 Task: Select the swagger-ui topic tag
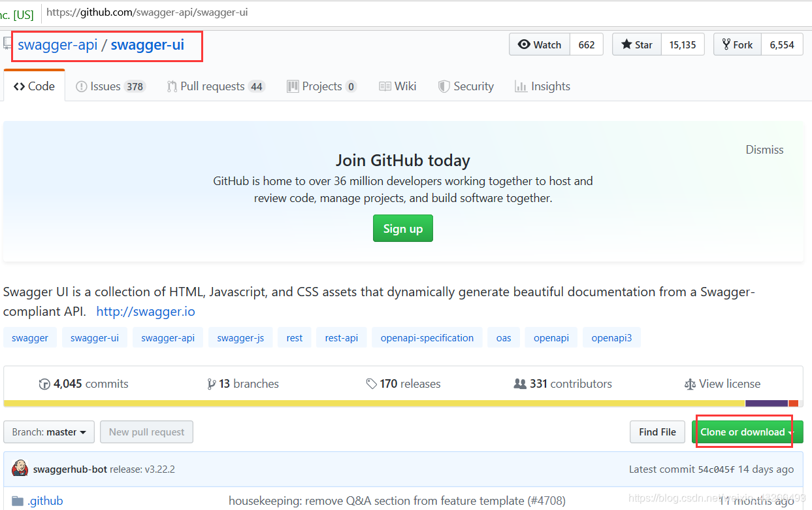(95, 338)
